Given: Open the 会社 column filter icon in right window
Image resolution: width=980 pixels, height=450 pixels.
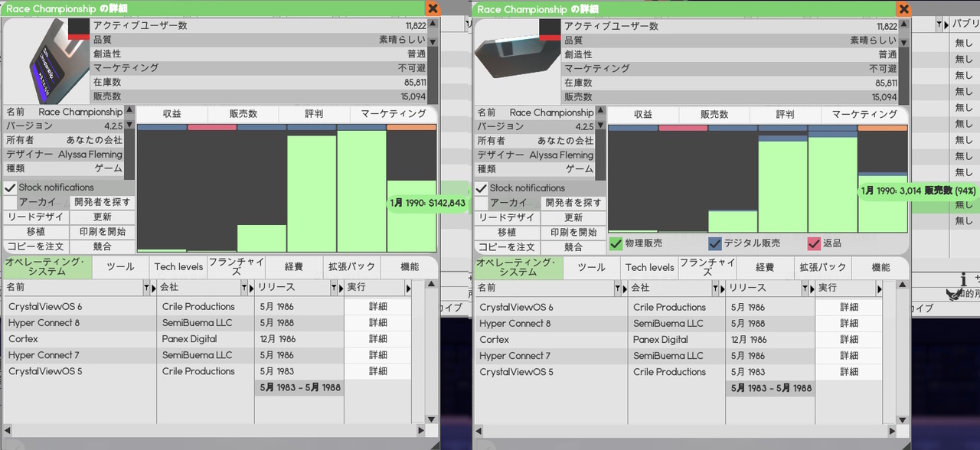Looking at the screenshot, I should coord(715,288).
